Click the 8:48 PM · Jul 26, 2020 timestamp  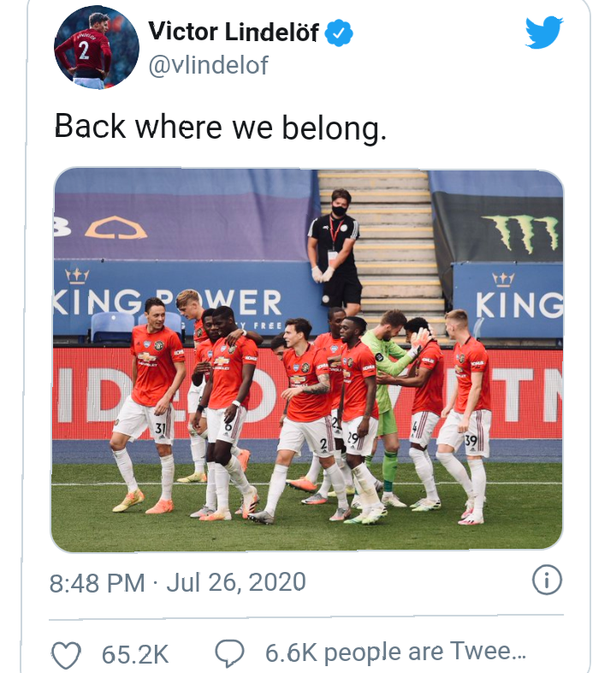pos(177,583)
